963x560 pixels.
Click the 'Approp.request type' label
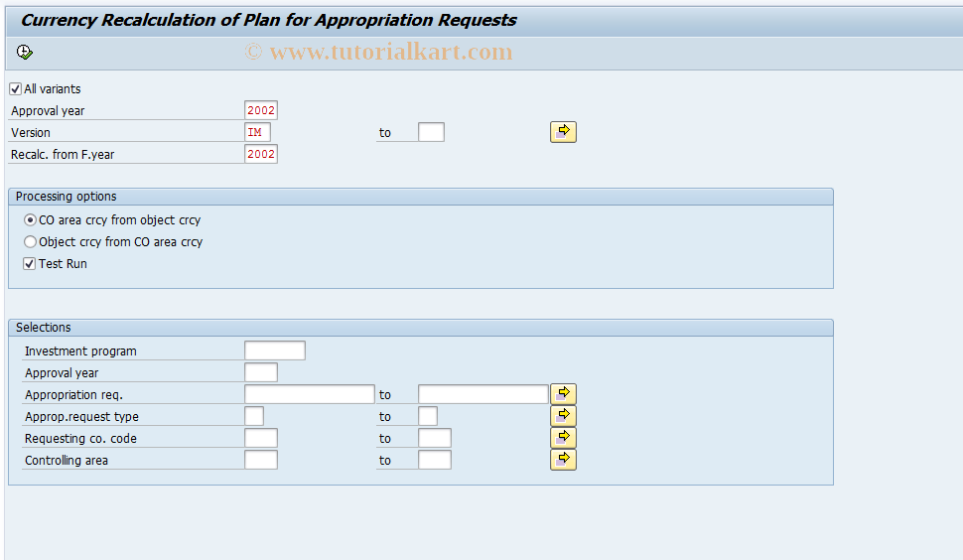point(81,416)
